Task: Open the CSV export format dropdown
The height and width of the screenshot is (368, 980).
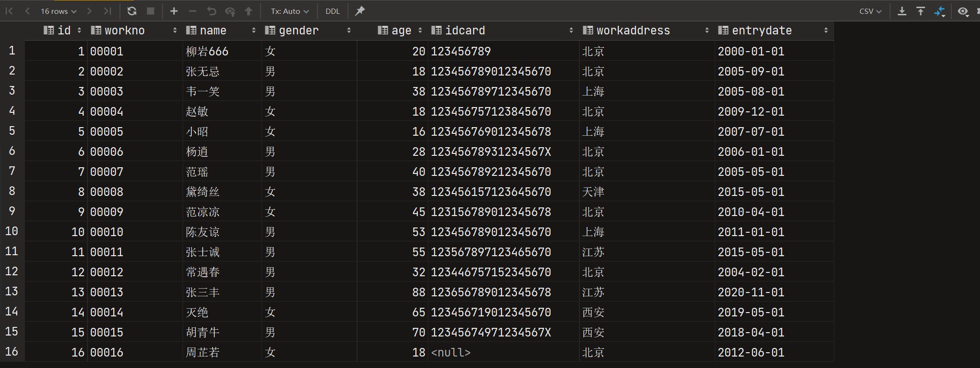Action: coord(871,11)
